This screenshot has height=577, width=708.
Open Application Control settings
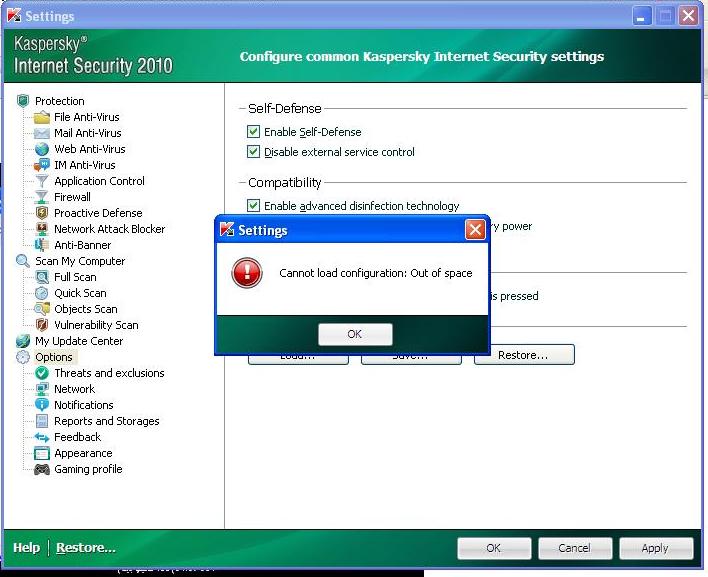pos(99,181)
